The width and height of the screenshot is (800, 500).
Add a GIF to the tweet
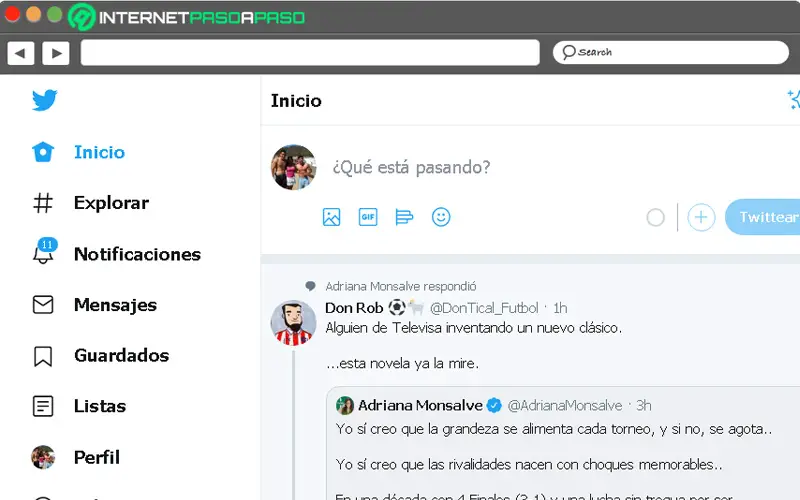pyautogui.click(x=368, y=217)
